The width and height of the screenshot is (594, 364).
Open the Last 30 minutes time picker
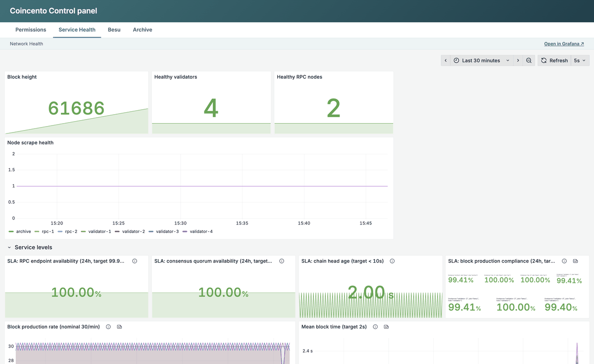coord(481,60)
